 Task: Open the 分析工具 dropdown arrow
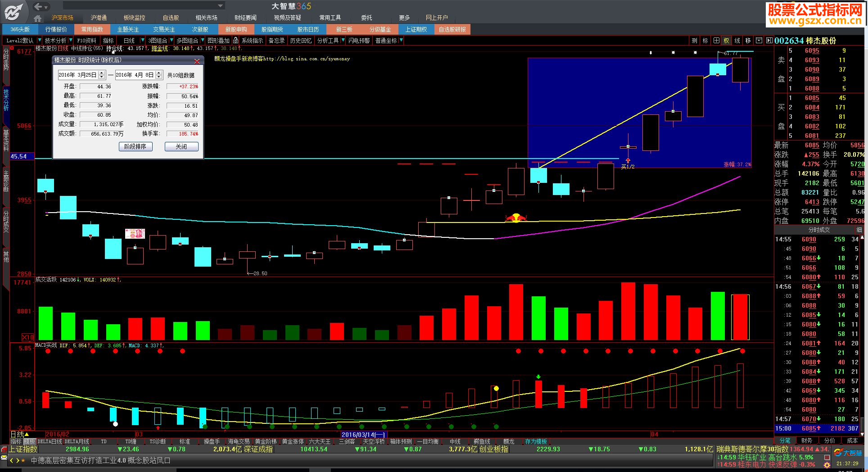[x=343, y=41]
